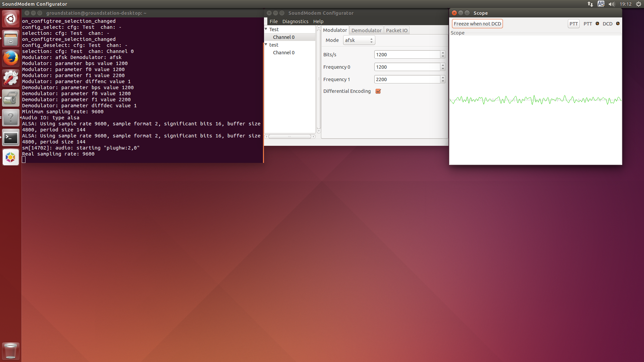Click "Audio IO: type alsa" terminal line
The width and height of the screenshot is (644, 362).
tap(51, 118)
